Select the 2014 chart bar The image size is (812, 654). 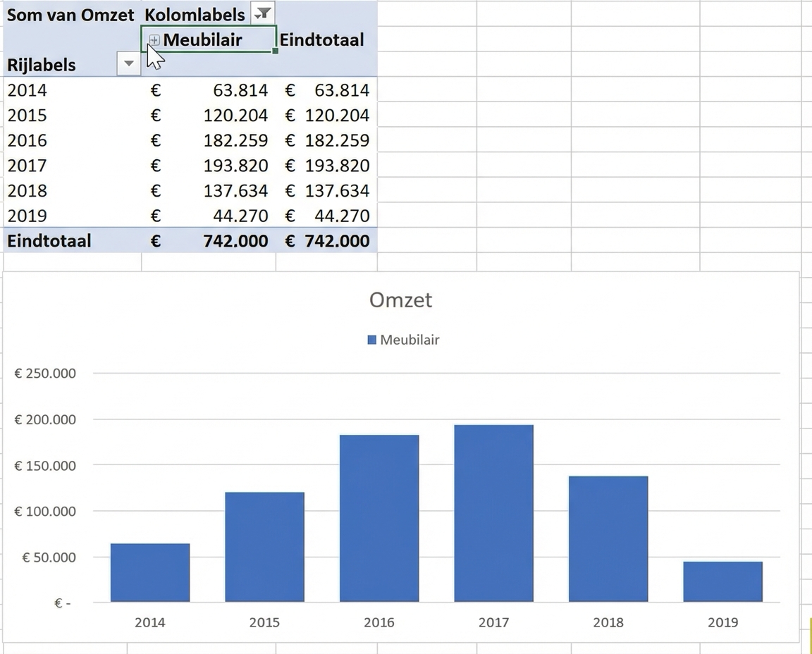(150, 572)
